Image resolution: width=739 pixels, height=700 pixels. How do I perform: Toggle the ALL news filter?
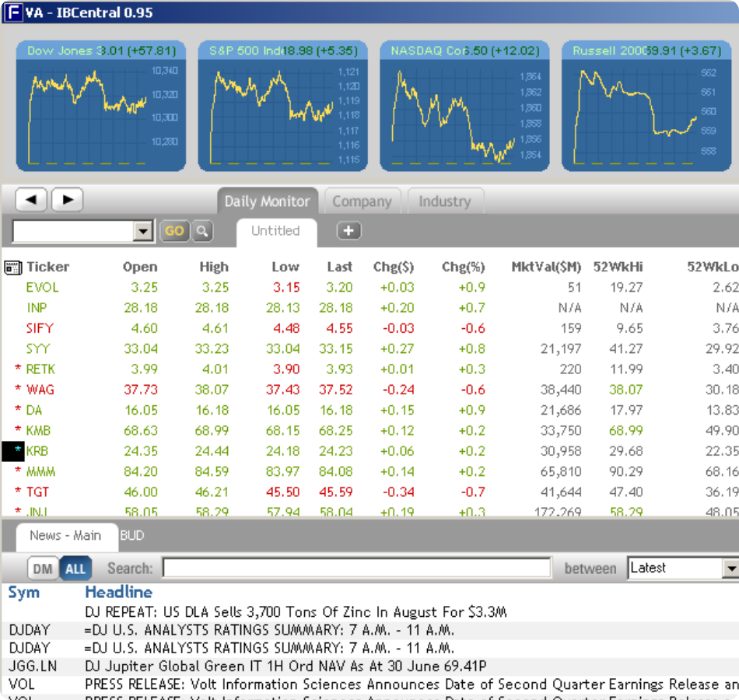coord(75,569)
